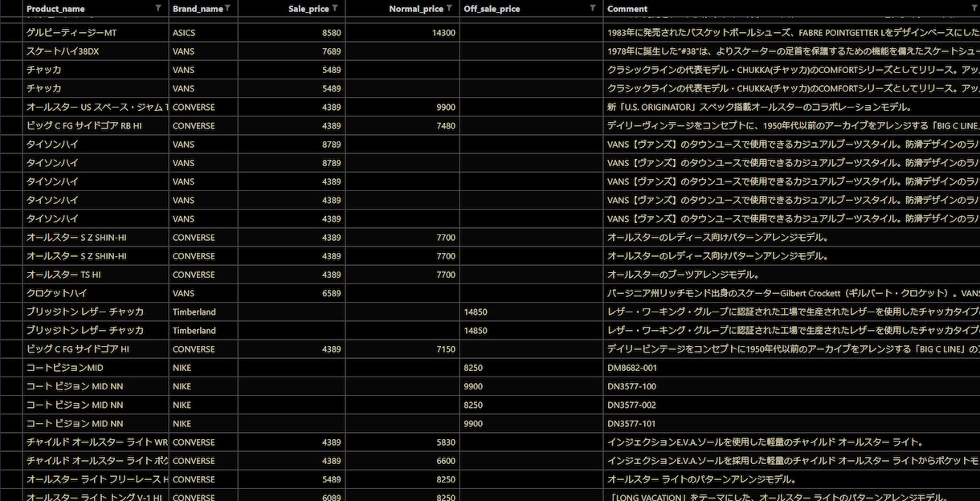
Task: Click the normal price 5830 cell
Action: coord(402,442)
